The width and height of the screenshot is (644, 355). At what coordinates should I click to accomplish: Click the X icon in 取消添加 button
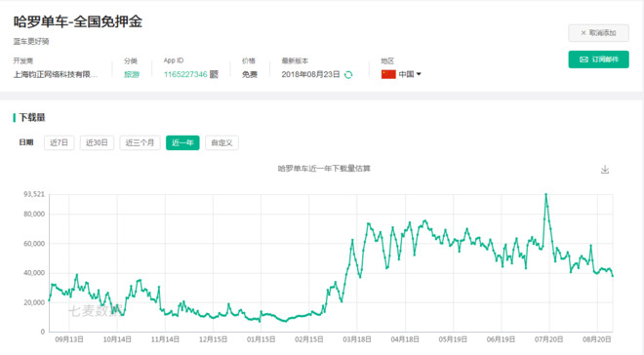pyautogui.click(x=583, y=33)
